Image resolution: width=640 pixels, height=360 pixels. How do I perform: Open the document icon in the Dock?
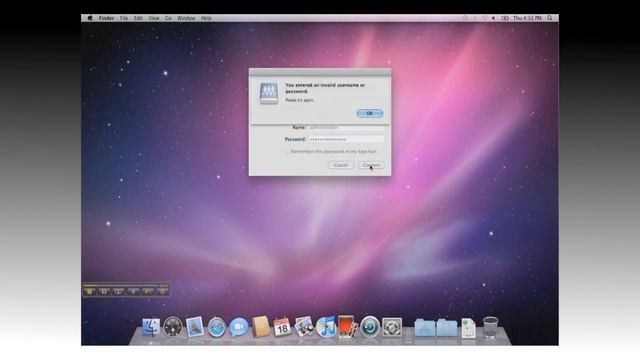[469, 328]
